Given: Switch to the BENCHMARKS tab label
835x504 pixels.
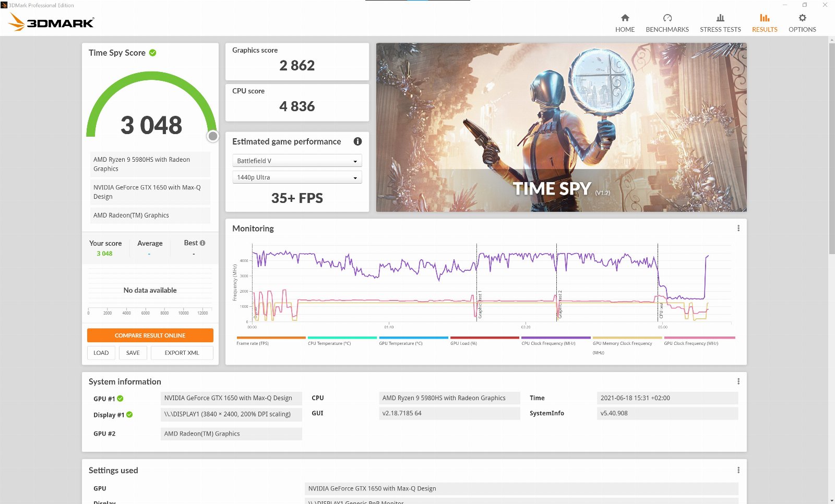Looking at the screenshot, I should pos(667,30).
